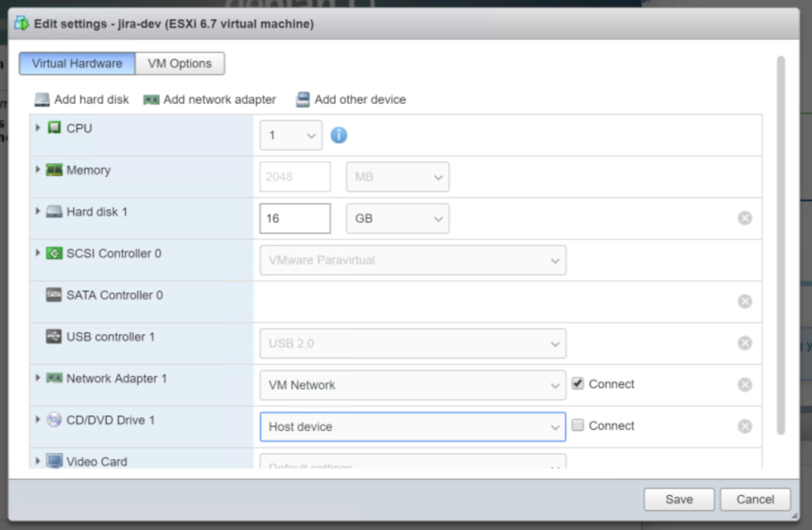Click the Network Adapter 1 label
The image size is (812, 530).
pyautogui.click(x=117, y=378)
